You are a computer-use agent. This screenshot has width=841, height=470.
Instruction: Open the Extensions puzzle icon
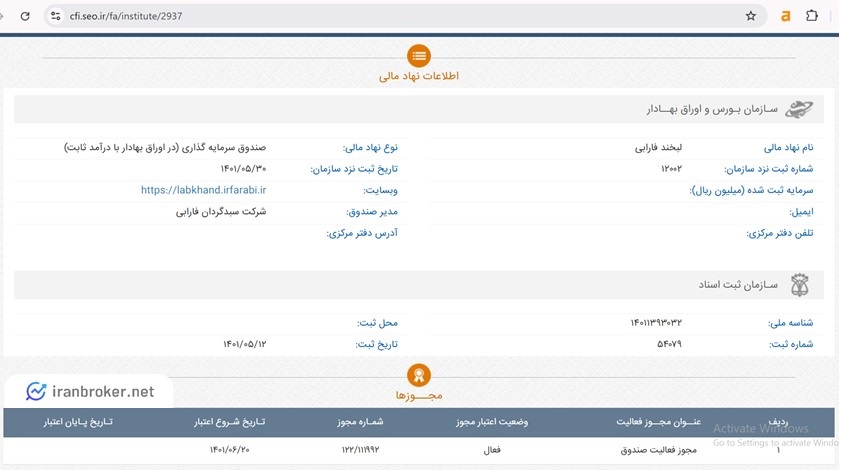[x=812, y=16]
